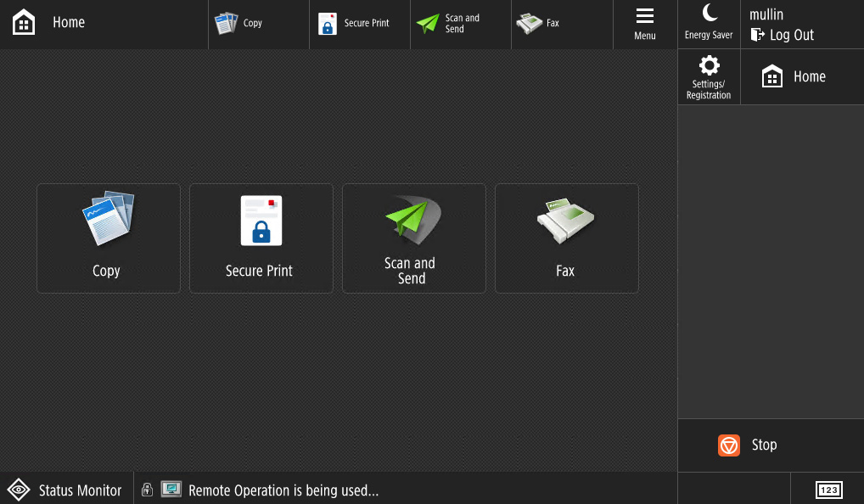Select Secure Print shortcut in top bar

pyautogui.click(x=360, y=25)
